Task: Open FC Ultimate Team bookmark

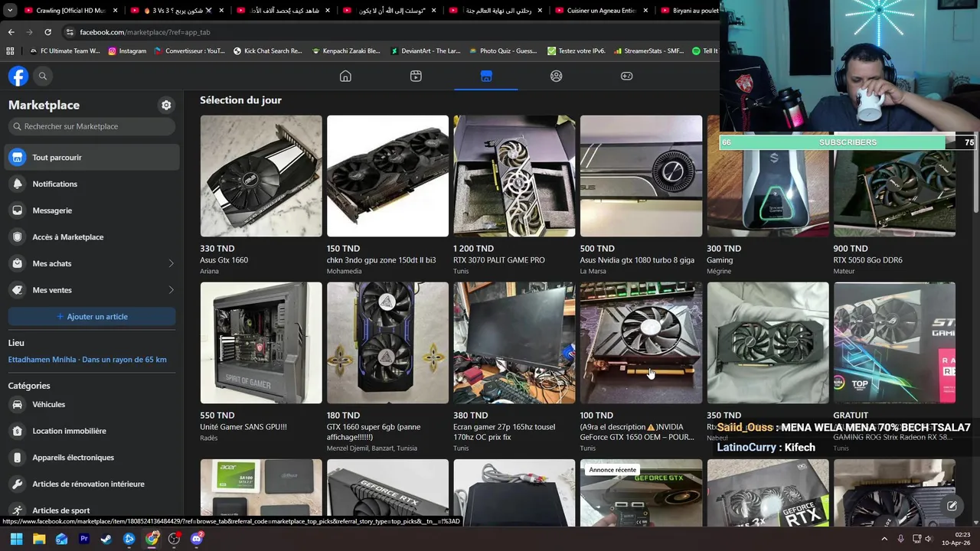Action: pyautogui.click(x=64, y=51)
